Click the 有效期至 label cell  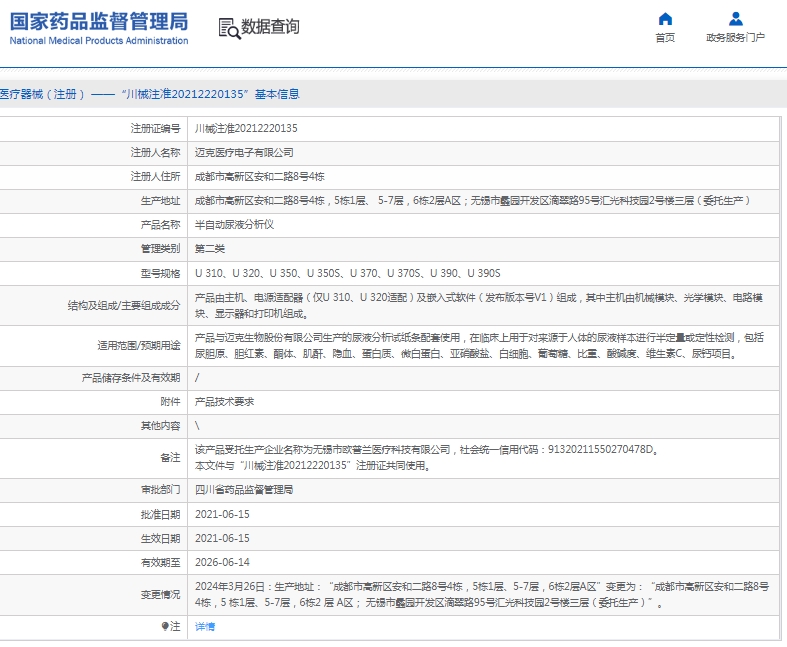pos(93,563)
